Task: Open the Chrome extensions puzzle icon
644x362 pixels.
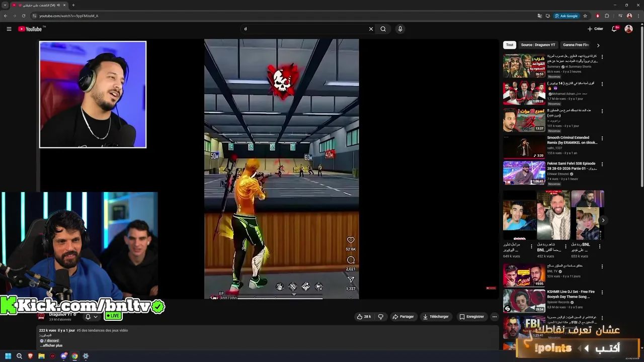Action: point(607,16)
